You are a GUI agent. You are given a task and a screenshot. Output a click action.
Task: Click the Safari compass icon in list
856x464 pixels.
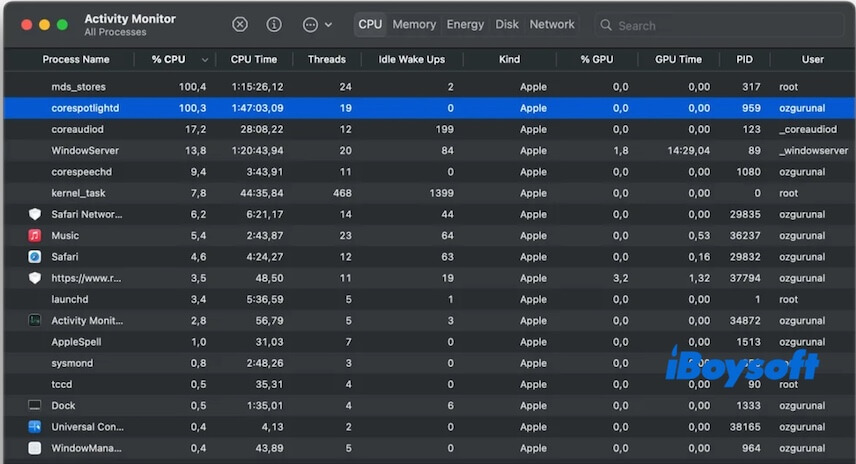[35, 257]
